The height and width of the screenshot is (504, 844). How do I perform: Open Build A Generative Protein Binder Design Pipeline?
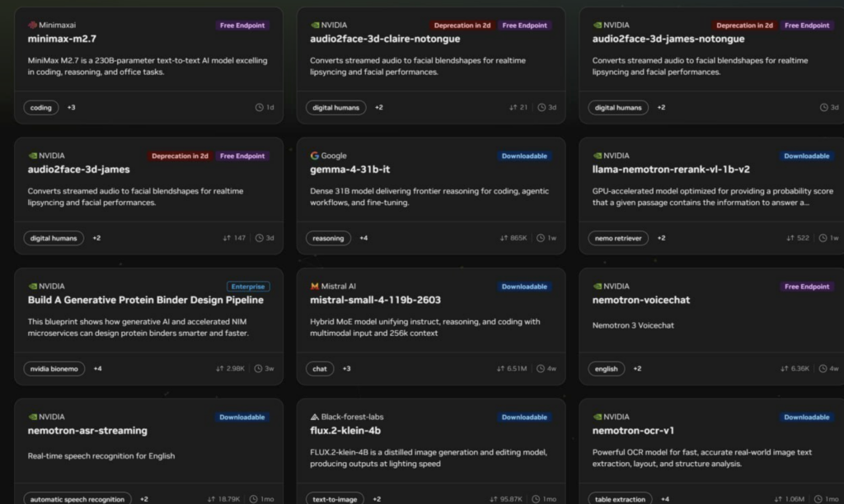tap(145, 300)
